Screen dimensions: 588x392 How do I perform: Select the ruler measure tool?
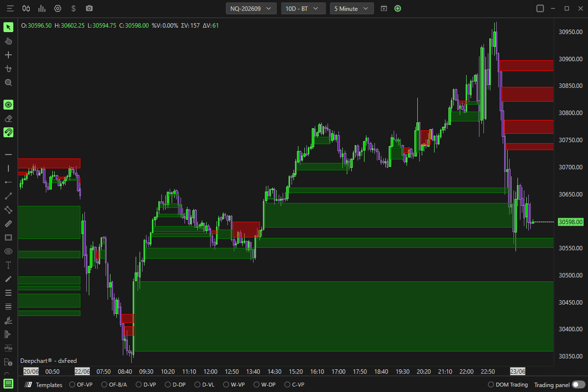[x=8, y=224]
